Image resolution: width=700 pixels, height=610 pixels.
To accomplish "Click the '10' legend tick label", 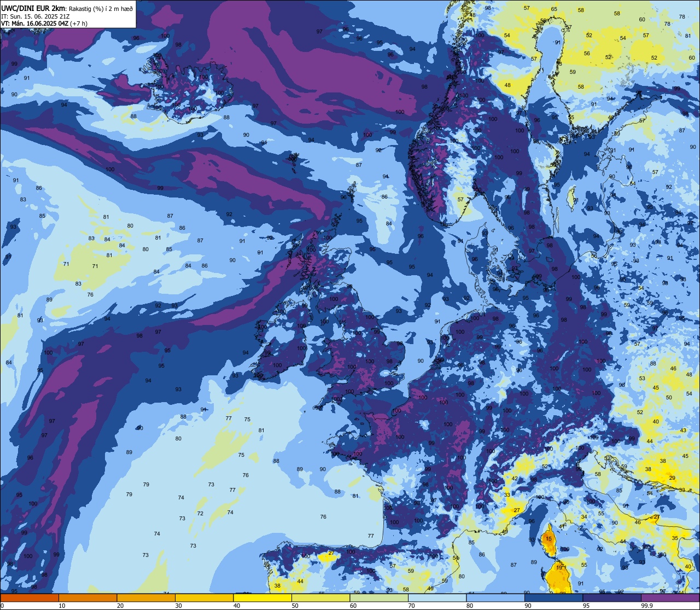I will click(x=62, y=606).
